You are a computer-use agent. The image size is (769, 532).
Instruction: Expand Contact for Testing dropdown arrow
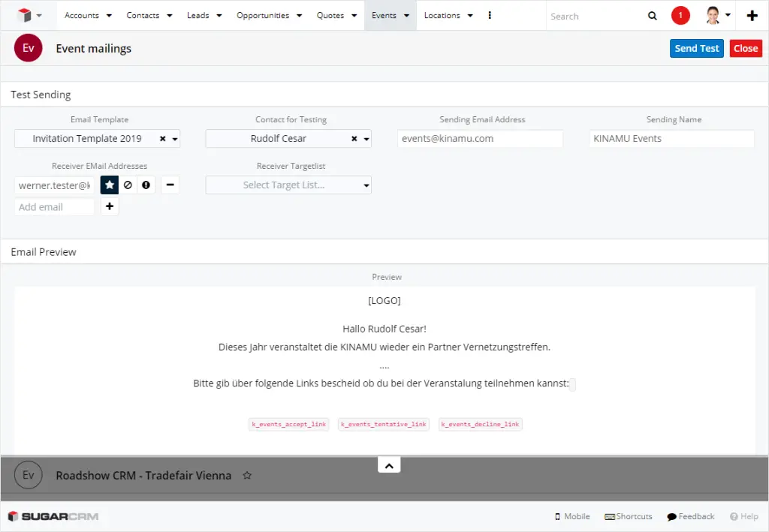tap(366, 139)
